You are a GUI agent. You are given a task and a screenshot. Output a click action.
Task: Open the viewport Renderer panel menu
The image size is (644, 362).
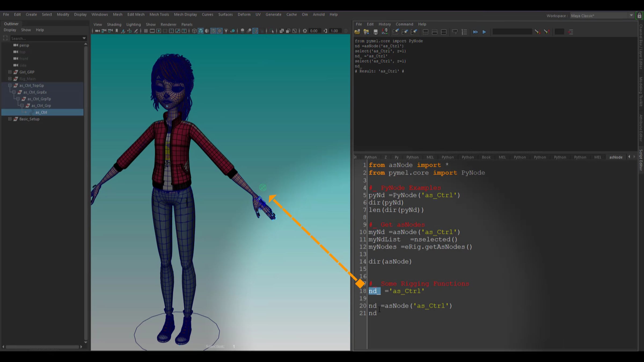tap(169, 24)
